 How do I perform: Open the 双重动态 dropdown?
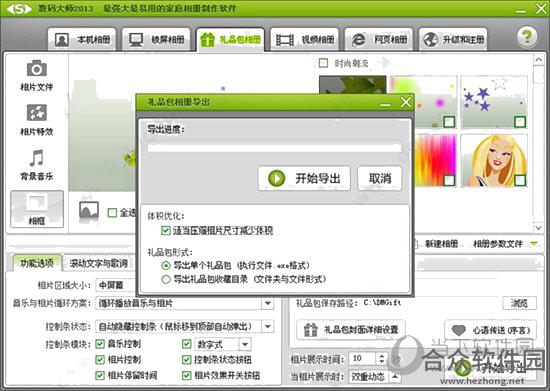coord(375,376)
